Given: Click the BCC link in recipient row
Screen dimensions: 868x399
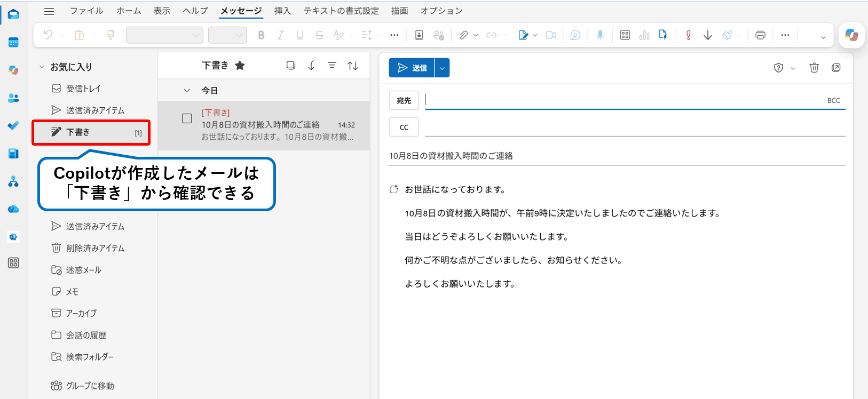Looking at the screenshot, I should coord(833,100).
